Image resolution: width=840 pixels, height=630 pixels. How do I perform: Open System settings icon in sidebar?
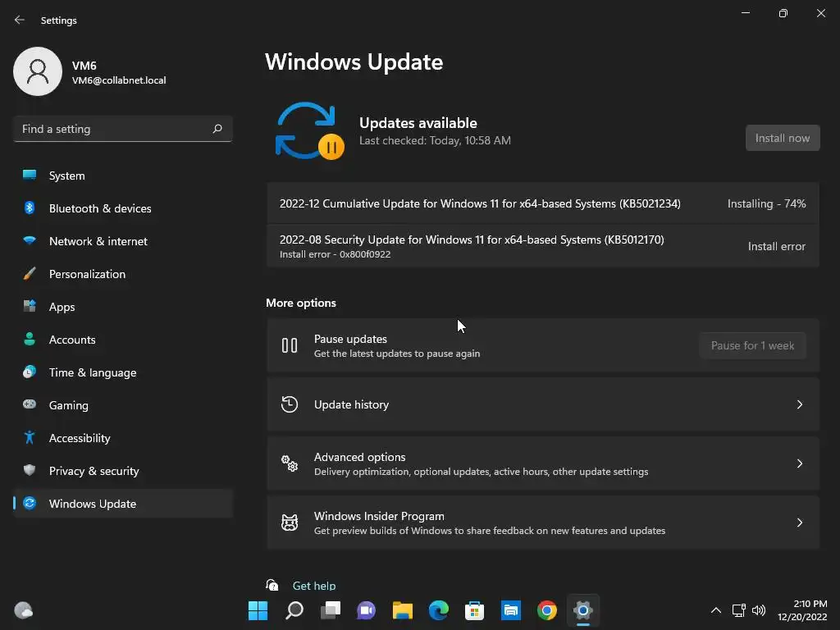30,176
